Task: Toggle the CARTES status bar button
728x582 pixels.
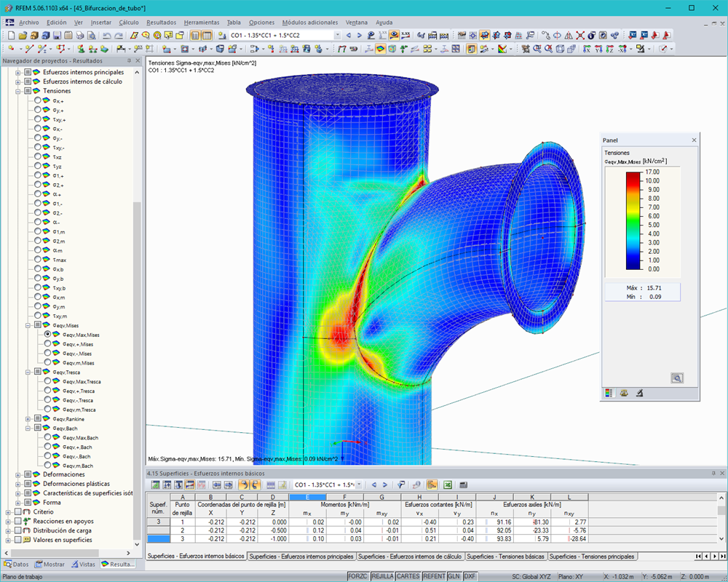Action: [x=408, y=576]
